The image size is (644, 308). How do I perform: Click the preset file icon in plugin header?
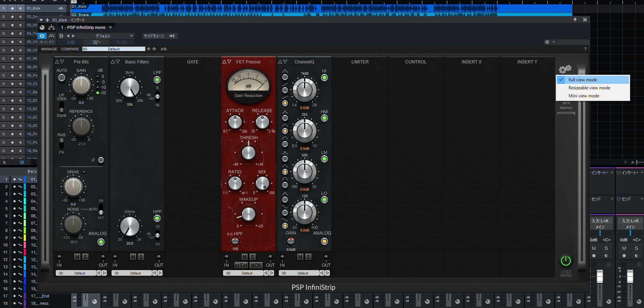(x=61, y=36)
